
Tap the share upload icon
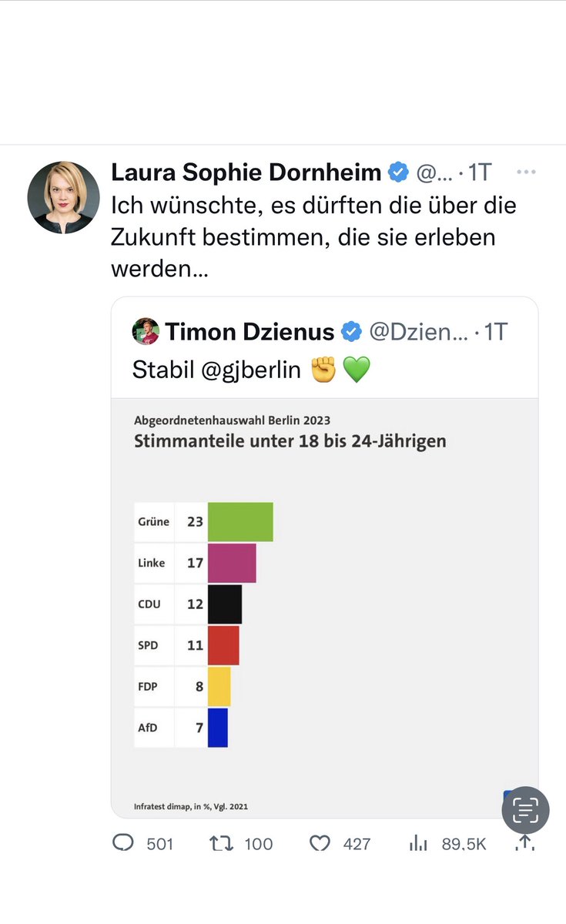[525, 844]
